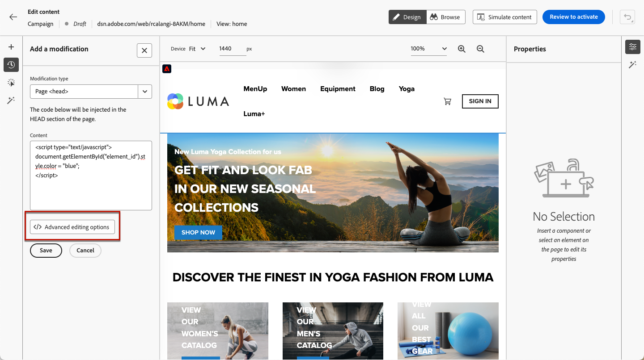Click Advanced editing options button

pos(72,227)
